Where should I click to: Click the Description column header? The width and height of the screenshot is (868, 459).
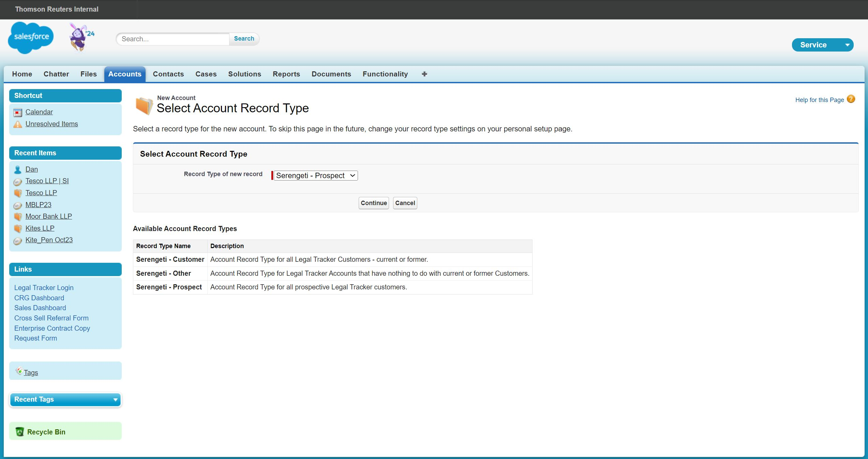pyautogui.click(x=370, y=246)
